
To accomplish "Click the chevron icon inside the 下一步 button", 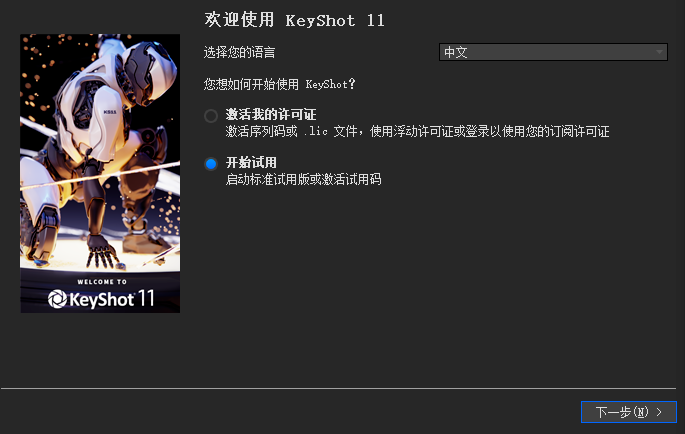I will click(x=659, y=412).
